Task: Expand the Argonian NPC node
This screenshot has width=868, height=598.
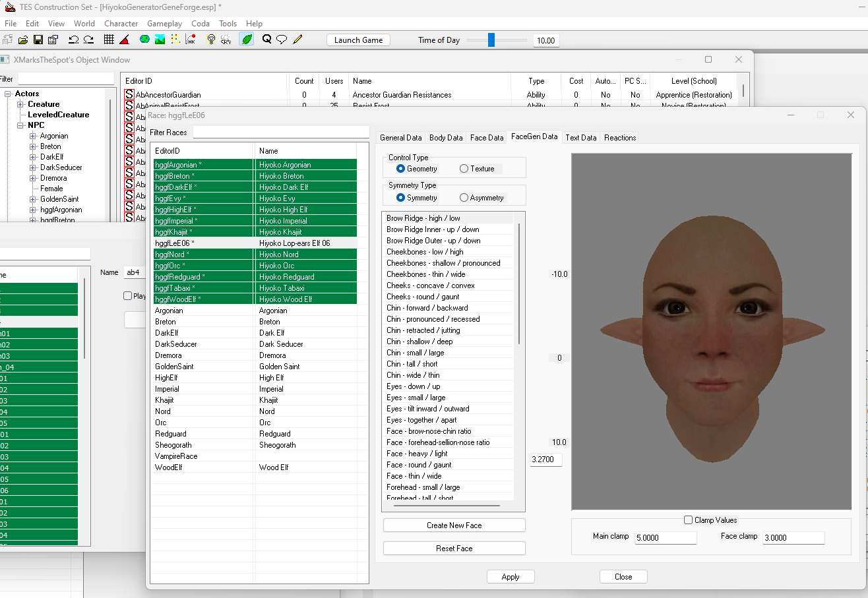Action: [x=33, y=136]
